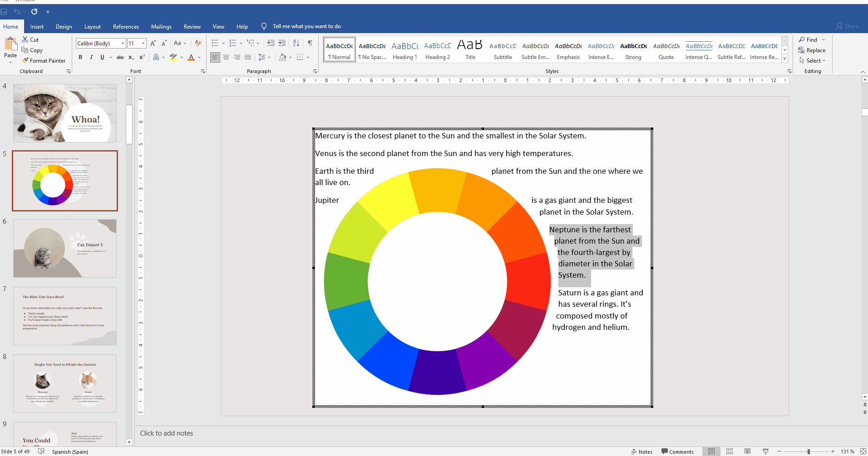The height and width of the screenshot is (456, 868).
Task: Click the Increase Font Size icon
Action: (153, 43)
